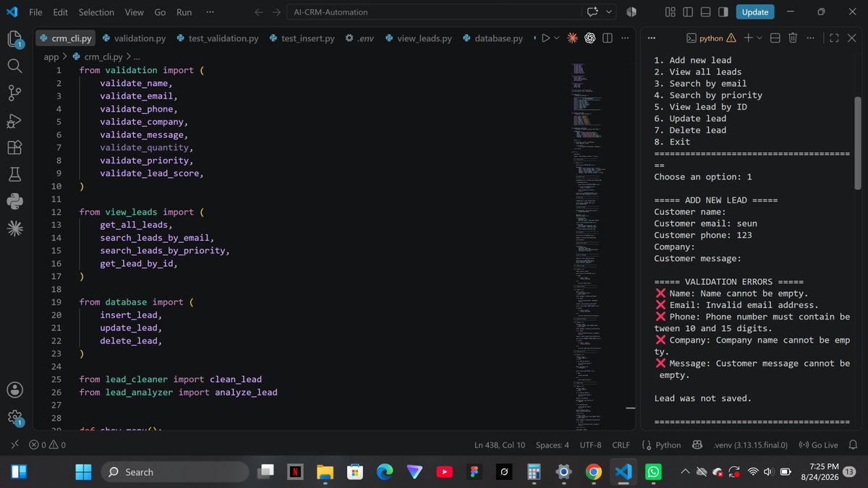
Task: Click the AI-CRM-Automation search field
Action: (433, 12)
